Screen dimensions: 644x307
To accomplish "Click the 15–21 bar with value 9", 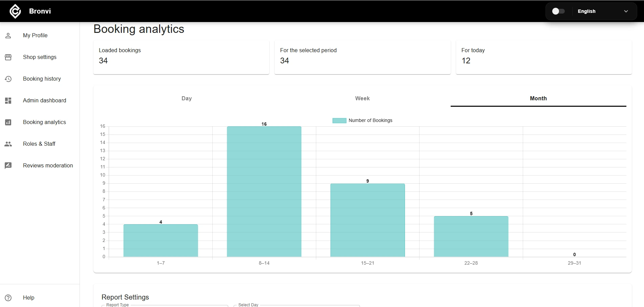I will 368,220.
